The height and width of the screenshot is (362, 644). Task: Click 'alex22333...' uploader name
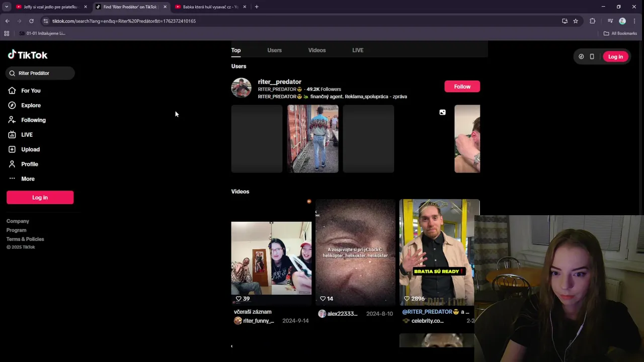click(x=342, y=314)
